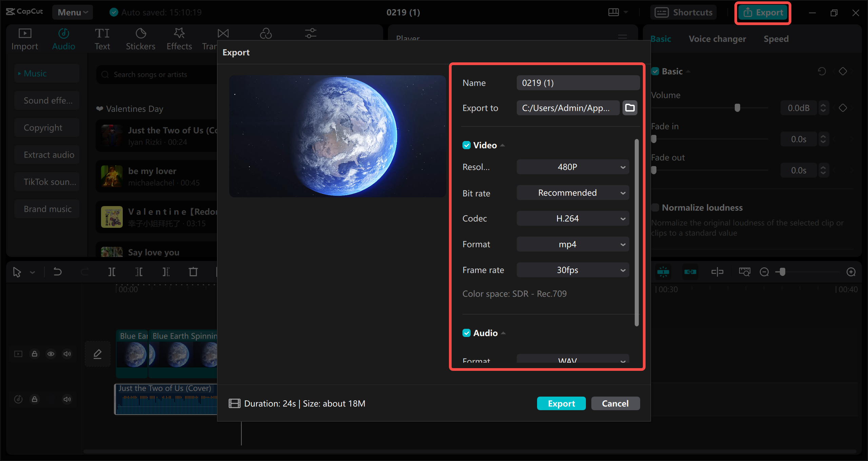Open the Shortcuts panel
The height and width of the screenshot is (461, 868).
[684, 12]
